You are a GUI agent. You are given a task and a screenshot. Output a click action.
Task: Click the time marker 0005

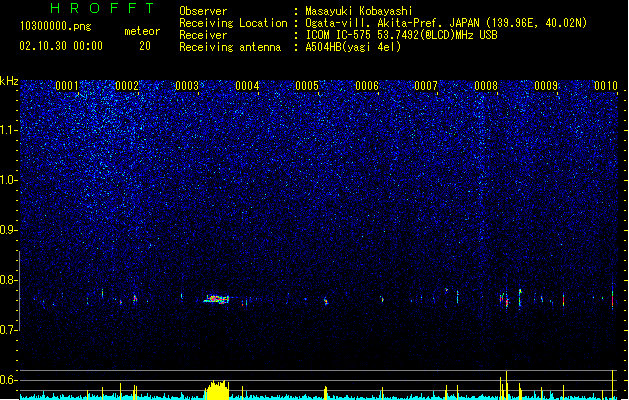[307, 86]
